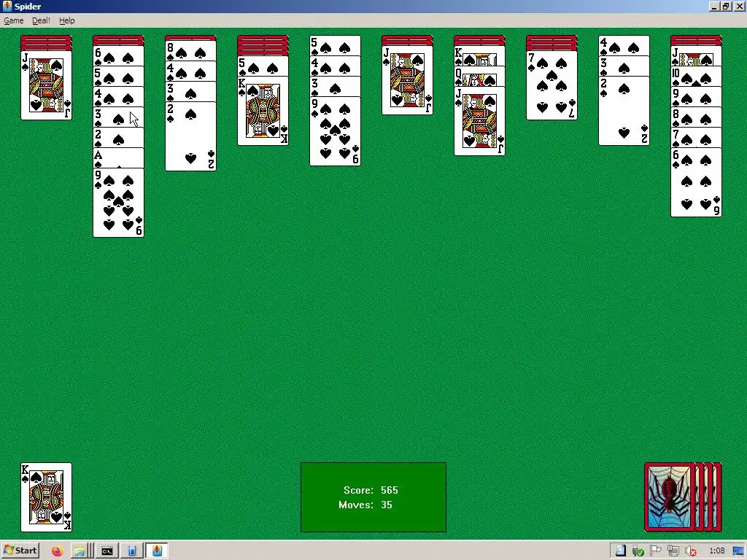747x560 pixels.
Task: Select the Jack of spades in the leftmost column
Action: tap(46, 85)
